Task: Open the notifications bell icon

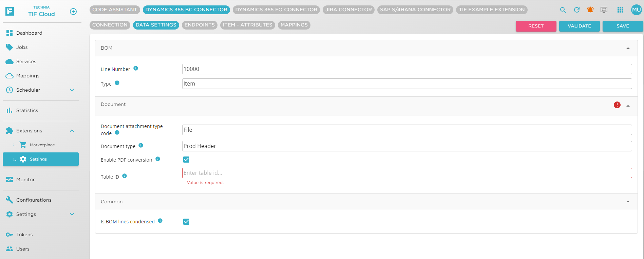Action: coord(590,10)
